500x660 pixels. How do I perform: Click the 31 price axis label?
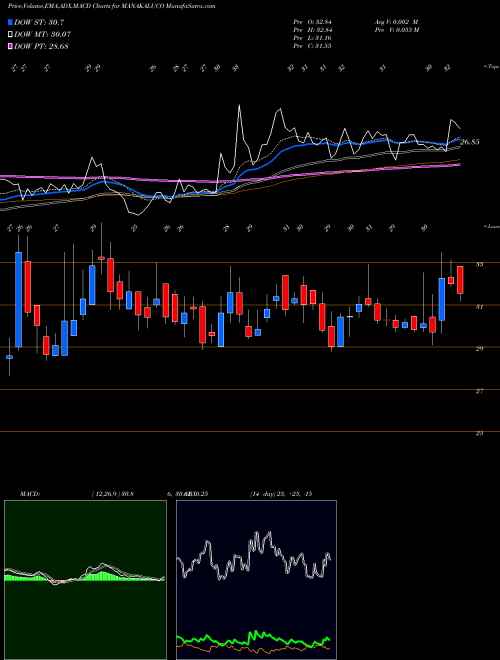(479, 307)
